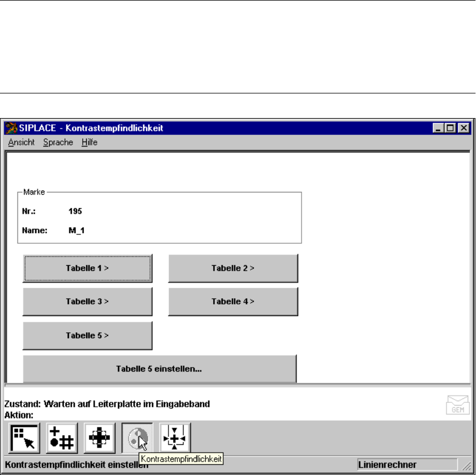Open Tabelle 1
Screen dimensions: 476x475
[87, 268]
